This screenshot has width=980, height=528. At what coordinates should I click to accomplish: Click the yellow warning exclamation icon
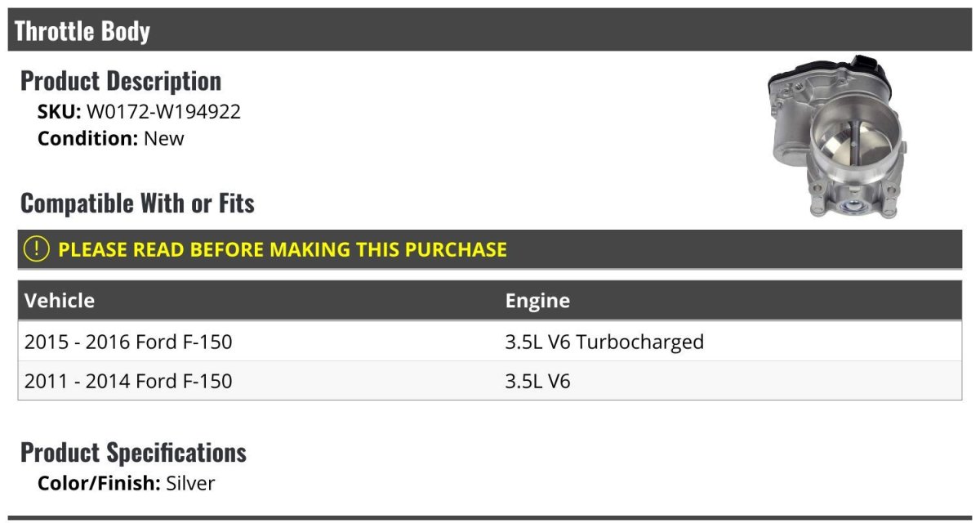(37, 249)
